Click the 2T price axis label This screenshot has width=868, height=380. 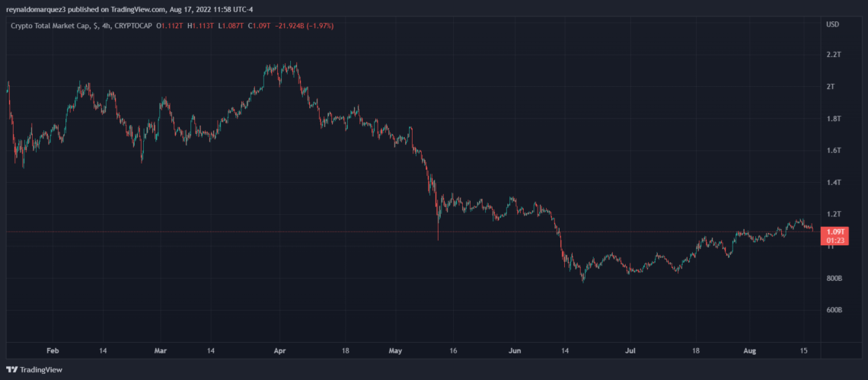click(x=831, y=87)
